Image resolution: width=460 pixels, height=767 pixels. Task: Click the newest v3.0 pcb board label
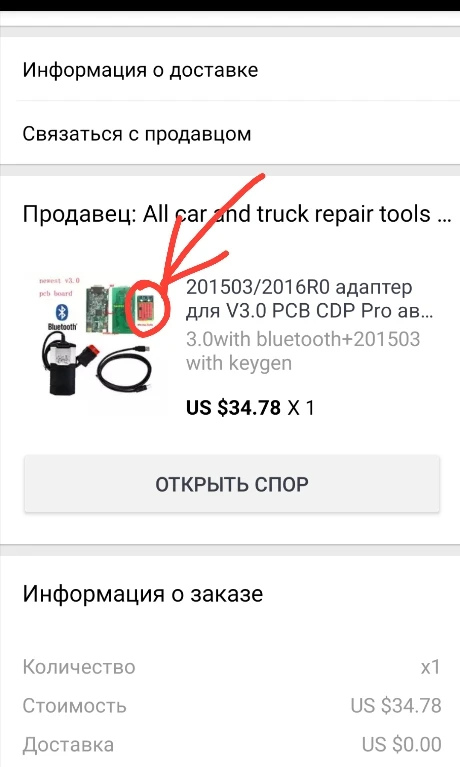(58, 287)
